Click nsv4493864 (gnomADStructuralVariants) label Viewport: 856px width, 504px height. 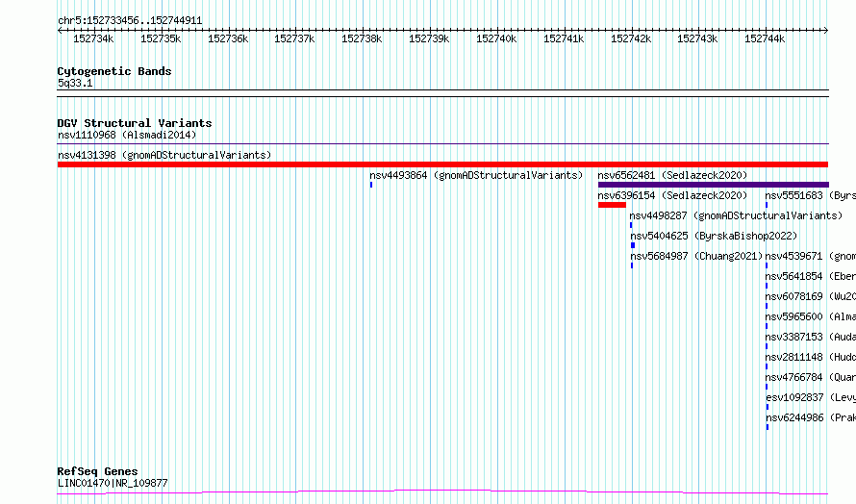476,175
